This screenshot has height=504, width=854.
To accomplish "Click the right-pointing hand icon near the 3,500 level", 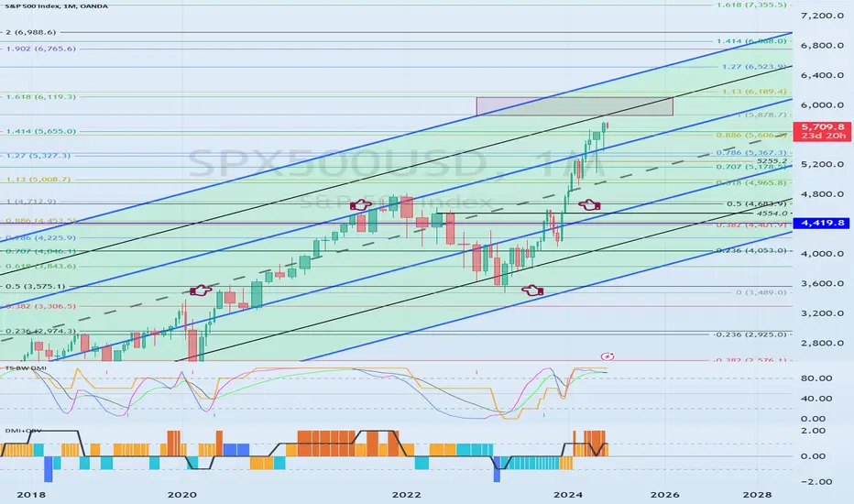I will tap(201, 290).
